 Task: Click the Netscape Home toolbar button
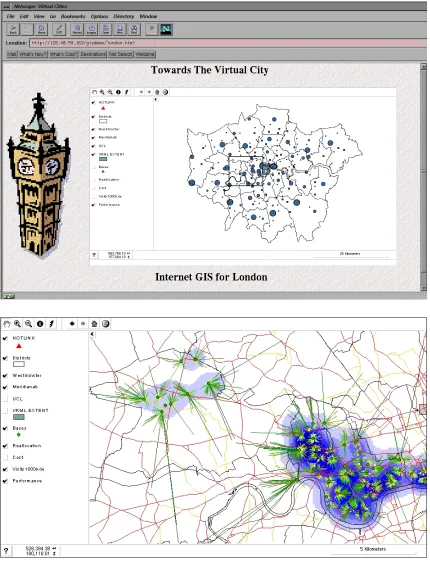[42, 29]
